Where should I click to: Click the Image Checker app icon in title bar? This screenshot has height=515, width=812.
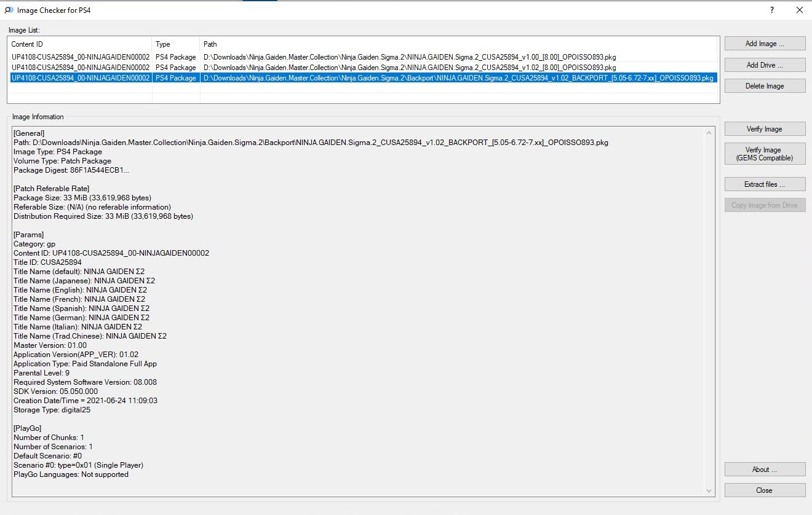(9, 10)
